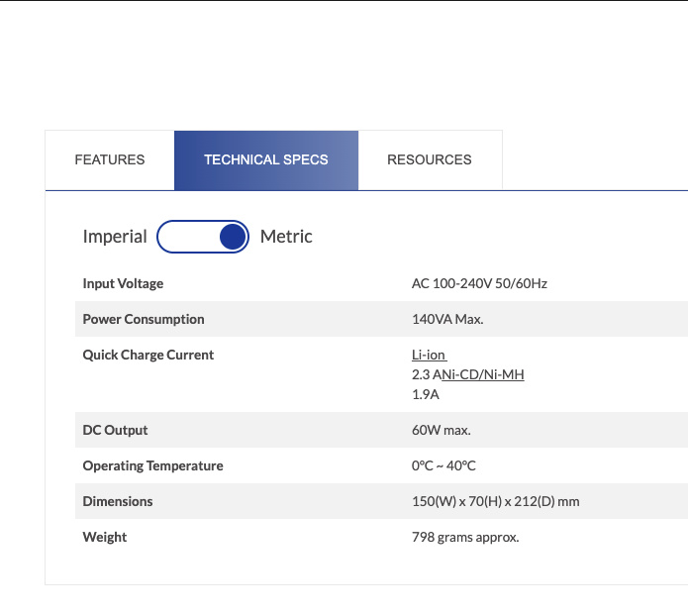Click the Metric label
The height and width of the screenshot is (616, 688).
286,237
